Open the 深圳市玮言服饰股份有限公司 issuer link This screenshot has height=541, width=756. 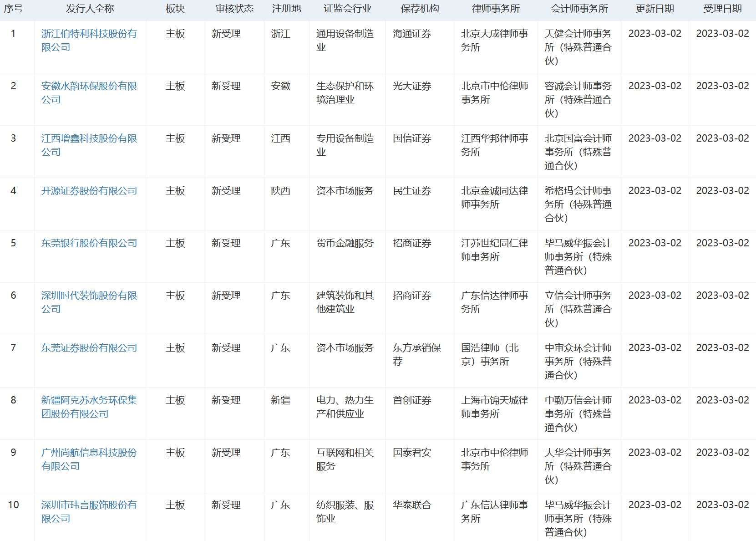(89, 512)
